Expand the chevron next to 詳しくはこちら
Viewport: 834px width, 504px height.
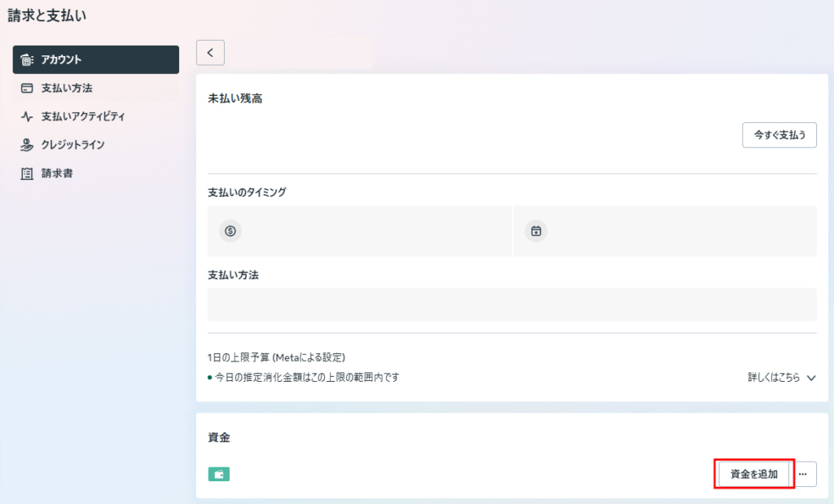pos(810,378)
